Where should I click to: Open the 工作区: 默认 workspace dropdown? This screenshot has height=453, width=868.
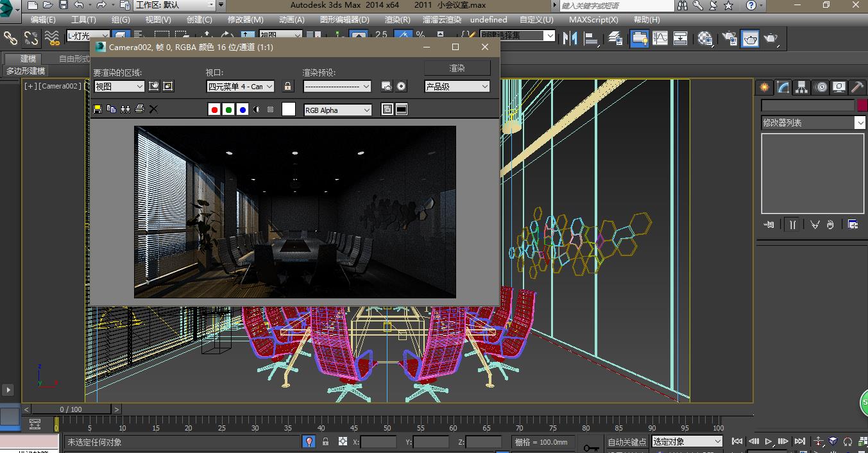tap(174, 5)
